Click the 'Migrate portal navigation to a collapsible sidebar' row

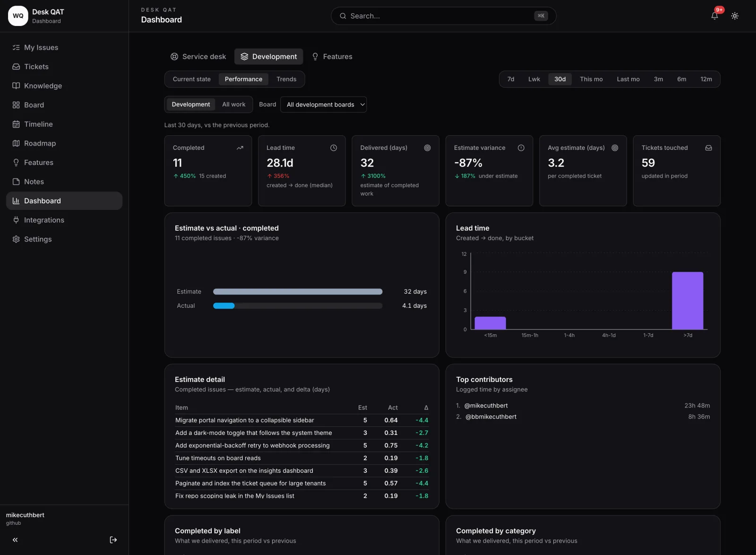point(301,420)
